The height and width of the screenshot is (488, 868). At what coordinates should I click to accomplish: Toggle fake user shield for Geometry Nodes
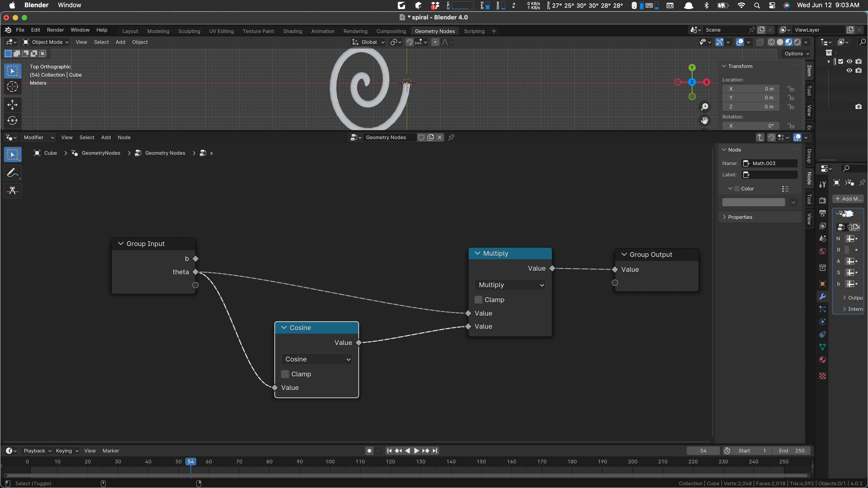421,137
